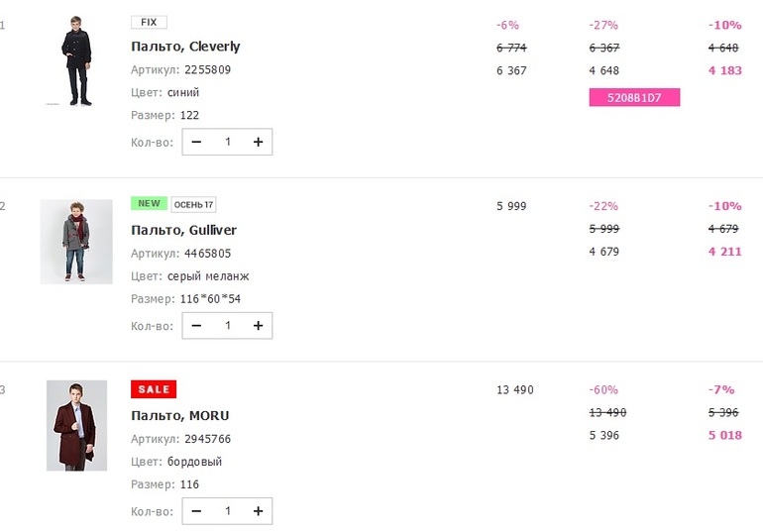Viewport: 763px width, 532px height.
Task: Click the Cleverly coat quantity field
Action: point(227,142)
